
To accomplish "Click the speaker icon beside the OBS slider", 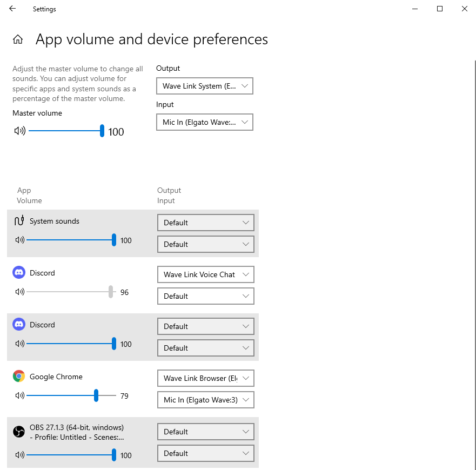I will click(x=20, y=455).
